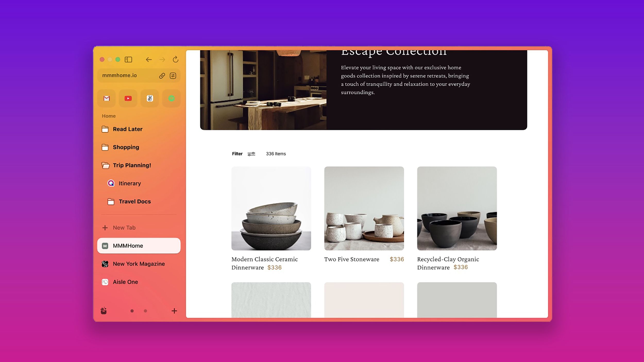Image resolution: width=644 pixels, height=362 pixels.
Task: Select the New York Magazine tab
Action: [x=139, y=263]
